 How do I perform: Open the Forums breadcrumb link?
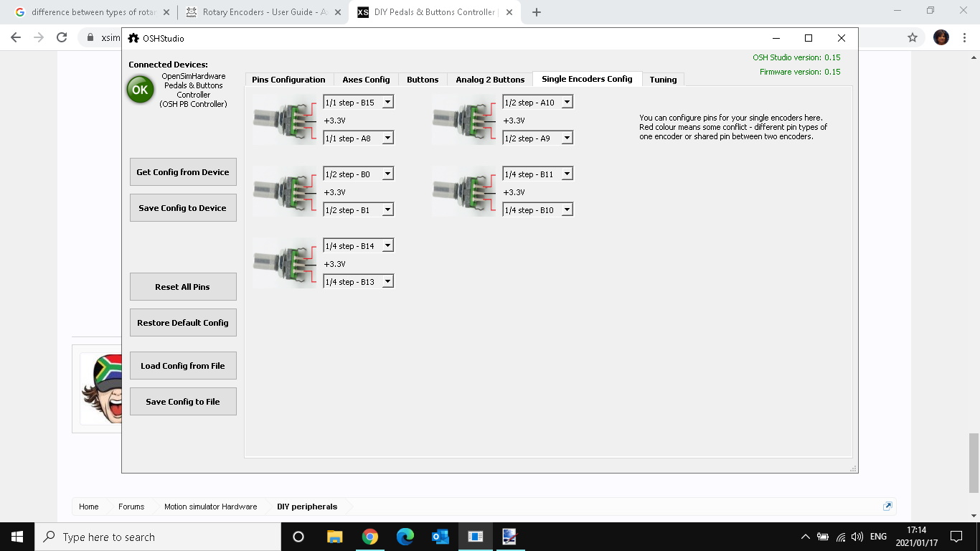[x=131, y=507]
